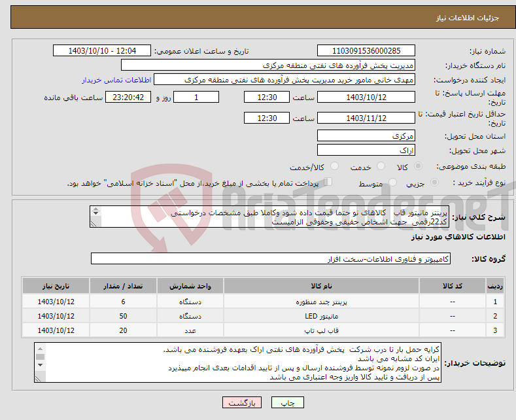The height and width of the screenshot is (420, 516).
Task: Click the need date cell of the printer row
Action: click(x=56, y=302)
